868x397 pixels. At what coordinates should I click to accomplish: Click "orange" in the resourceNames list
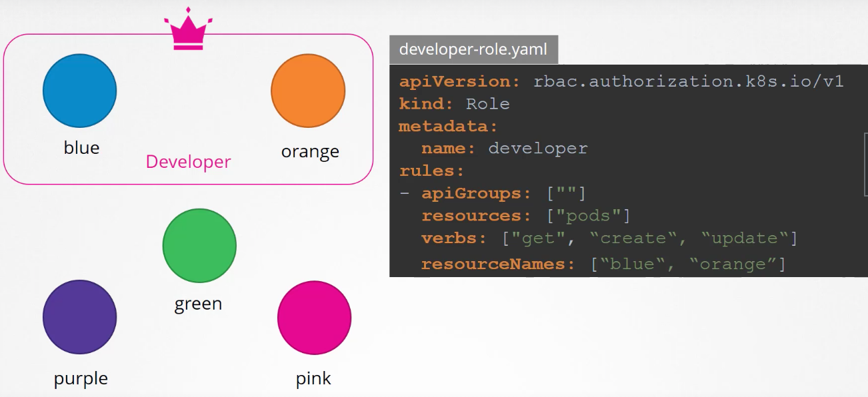(733, 264)
